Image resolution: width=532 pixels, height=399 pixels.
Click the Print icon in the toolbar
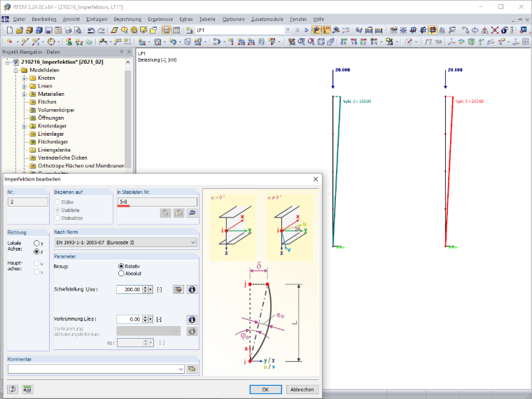click(x=68, y=30)
